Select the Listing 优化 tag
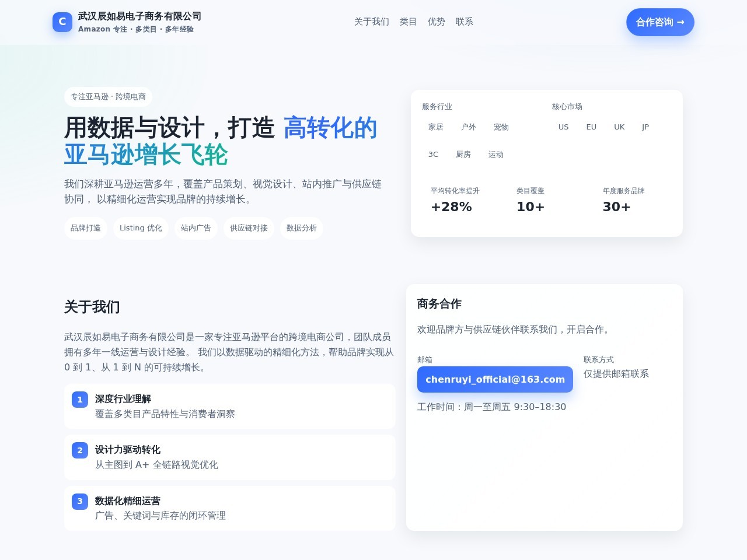Viewport: 747px width, 560px height. [141, 228]
